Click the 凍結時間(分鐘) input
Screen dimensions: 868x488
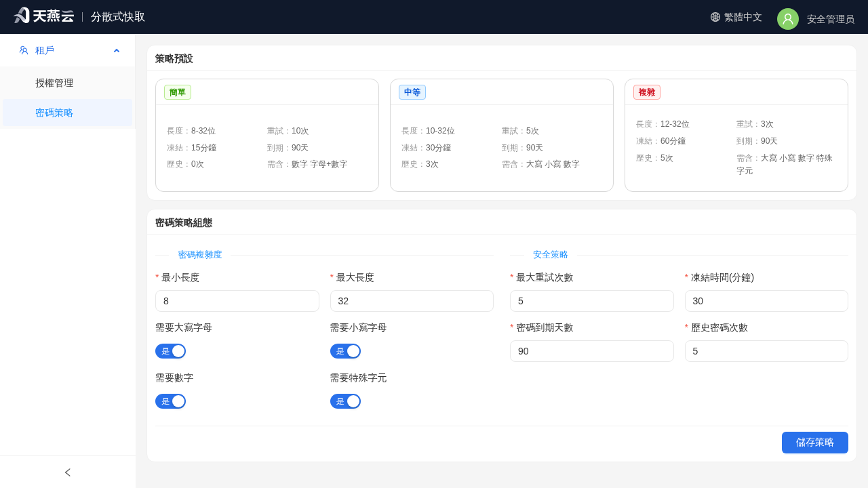pos(766,301)
